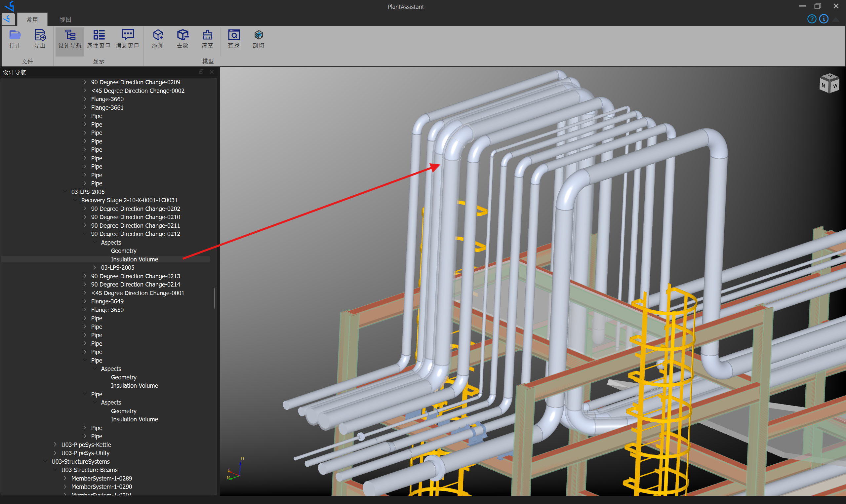Select the 常用 ribbon tab
The image size is (846, 504).
[x=32, y=19]
